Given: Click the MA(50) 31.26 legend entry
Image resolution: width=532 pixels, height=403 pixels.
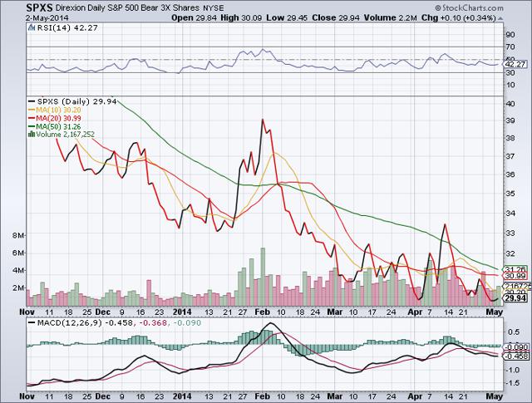Looking at the screenshot, I should 59,126.
